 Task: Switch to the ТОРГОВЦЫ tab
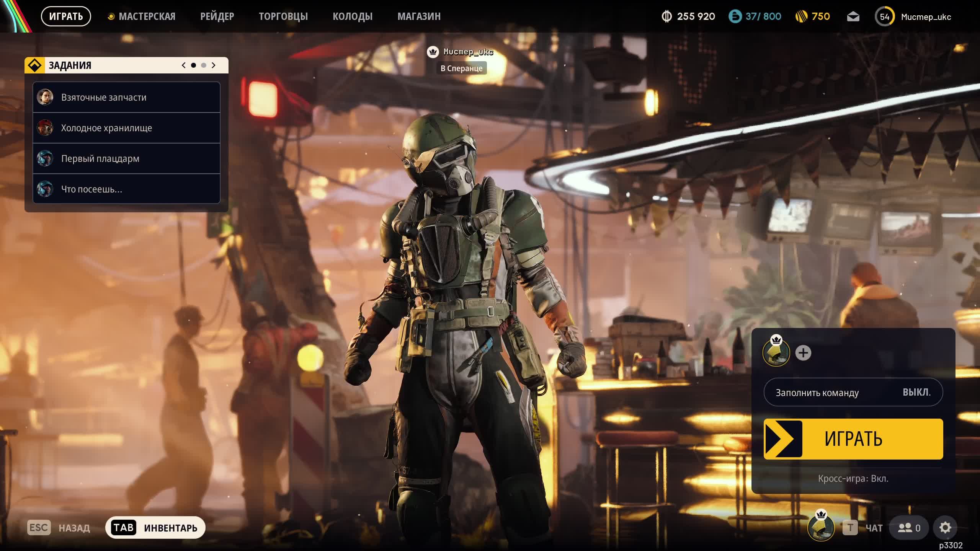coord(283,16)
